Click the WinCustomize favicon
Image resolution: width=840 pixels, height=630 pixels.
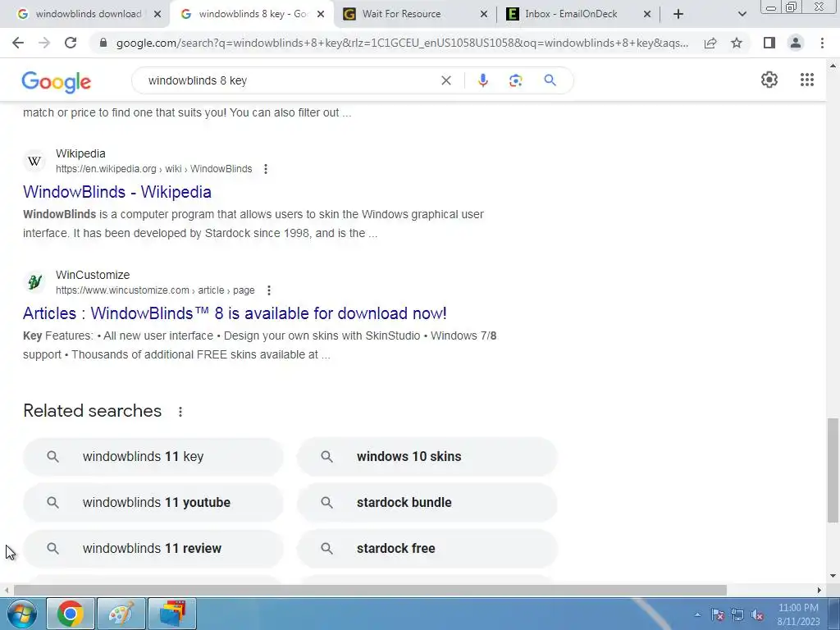34,282
